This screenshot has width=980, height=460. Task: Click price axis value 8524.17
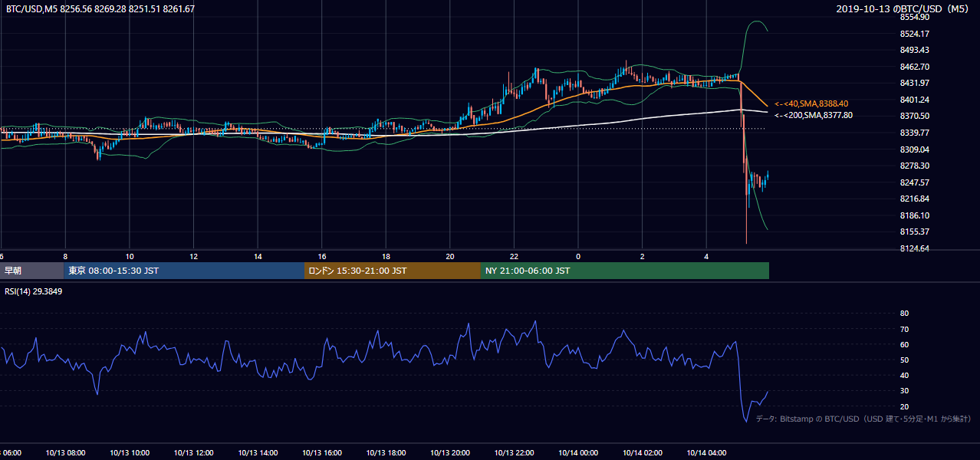915,34
